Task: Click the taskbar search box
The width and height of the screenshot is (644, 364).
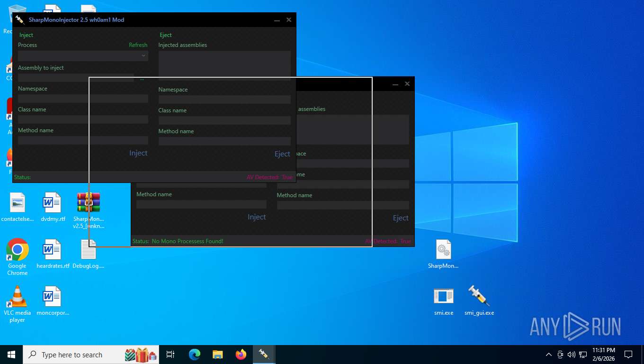Action: 91,355
